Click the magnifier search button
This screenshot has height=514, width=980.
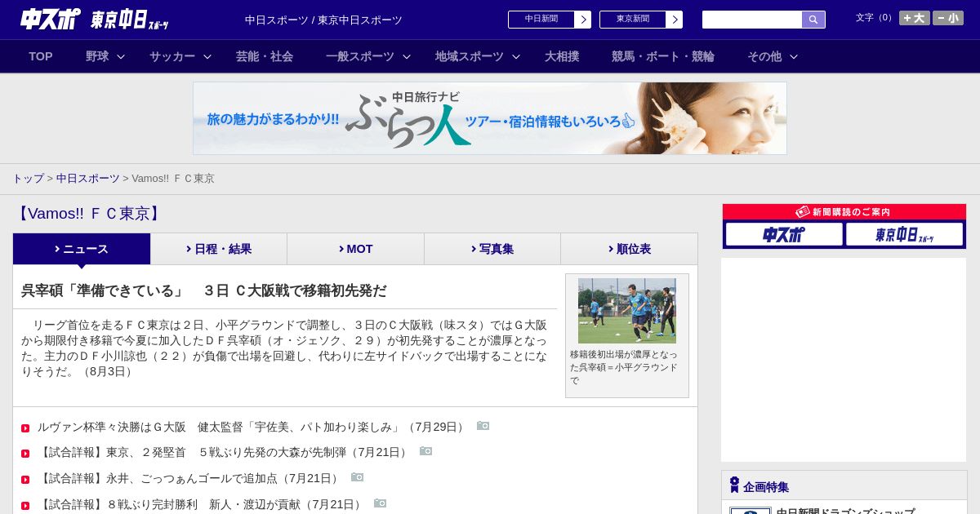(x=813, y=20)
